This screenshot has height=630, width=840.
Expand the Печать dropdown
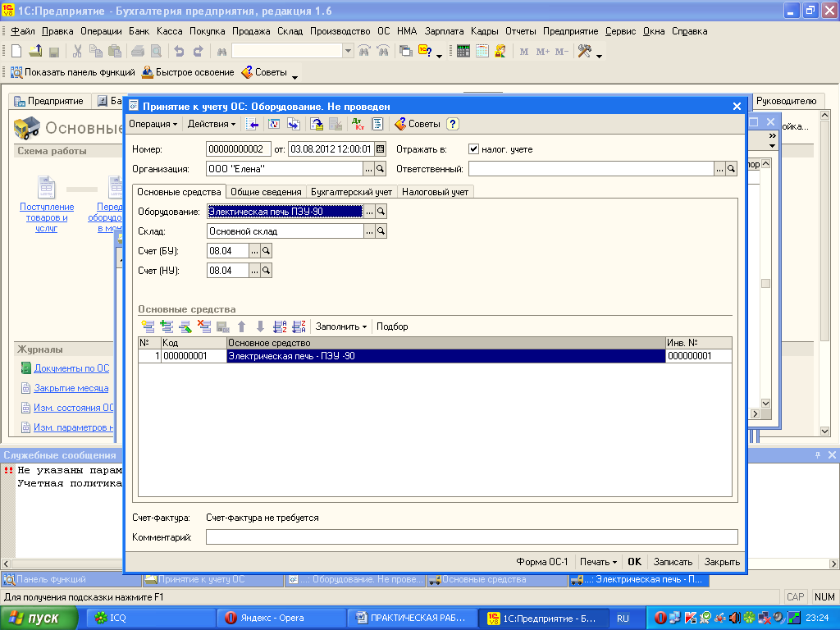(x=598, y=561)
